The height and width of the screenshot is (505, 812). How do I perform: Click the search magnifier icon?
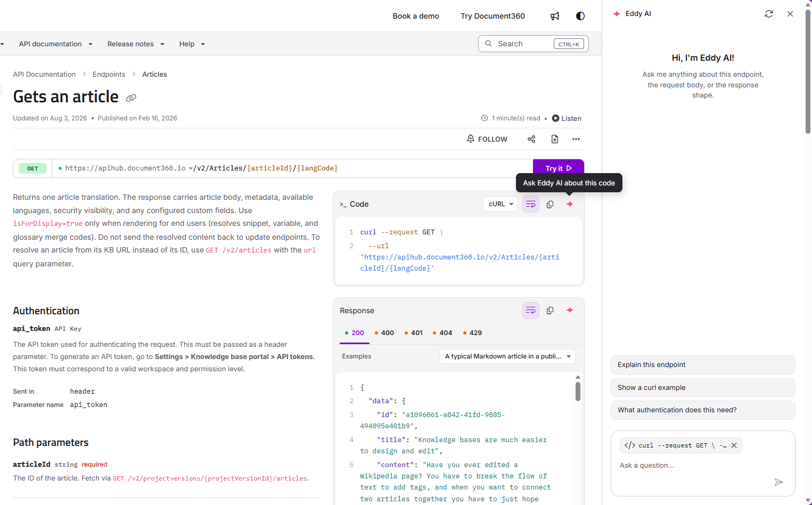click(488, 44)
